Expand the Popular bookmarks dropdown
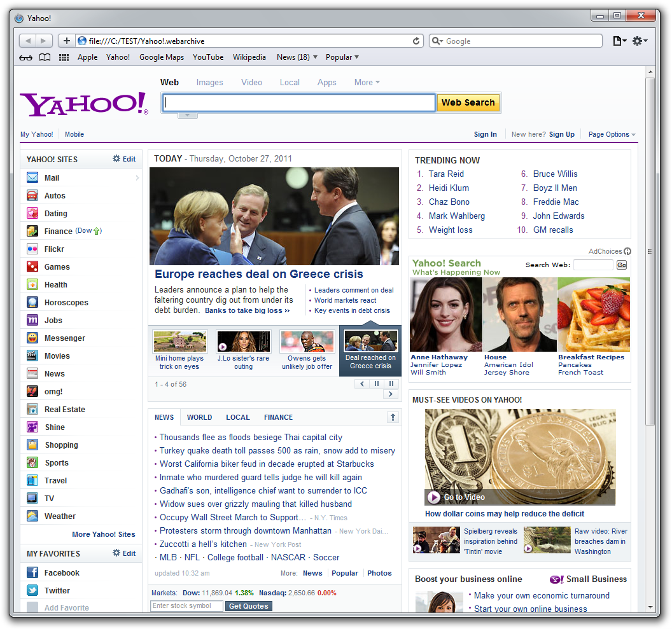Screen dimensions: 672x629 point(342,57)
